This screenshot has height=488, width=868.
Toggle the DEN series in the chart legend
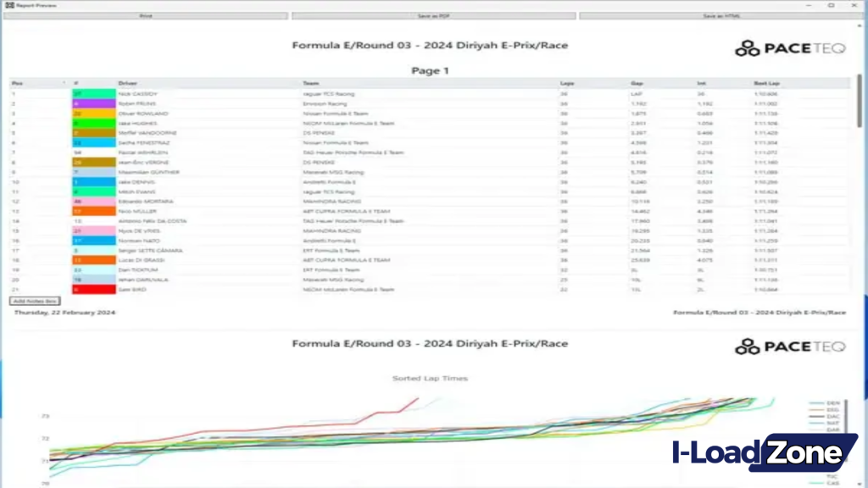click(x=835, y=403)
